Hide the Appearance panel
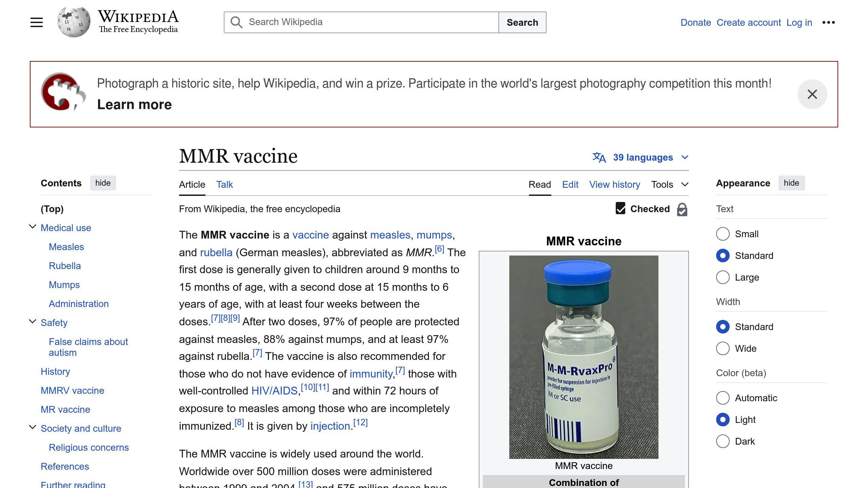Screen dimensions: 868x488 coord(791,183)
